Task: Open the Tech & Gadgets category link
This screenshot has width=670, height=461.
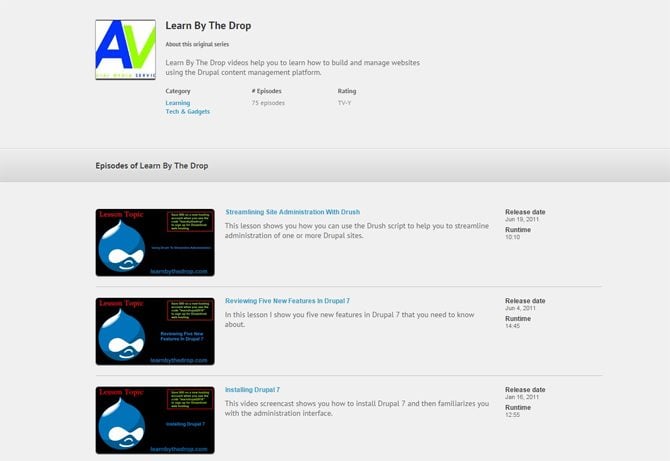Action: tap(188, 111)
